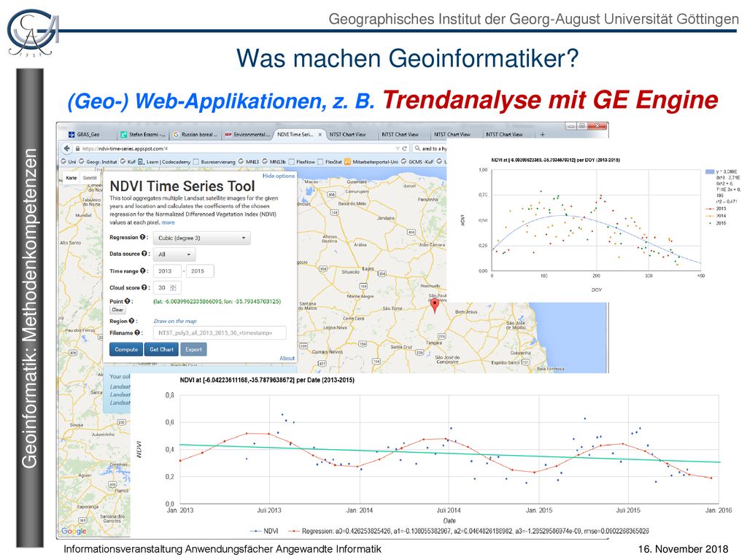Click the slide title 'Was machen Geoinformatiker?'
Image resolution: width=747 pixels, height=560 pixels.
tap(407, 58)
